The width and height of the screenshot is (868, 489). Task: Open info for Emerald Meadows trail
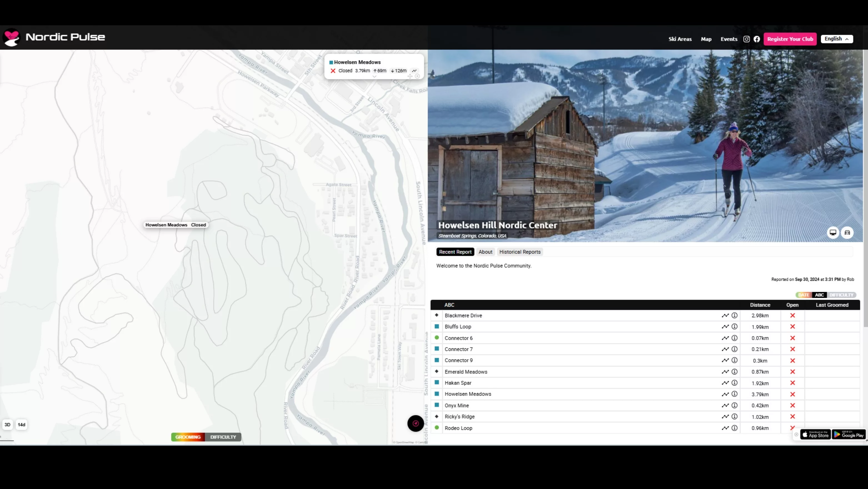735,372
